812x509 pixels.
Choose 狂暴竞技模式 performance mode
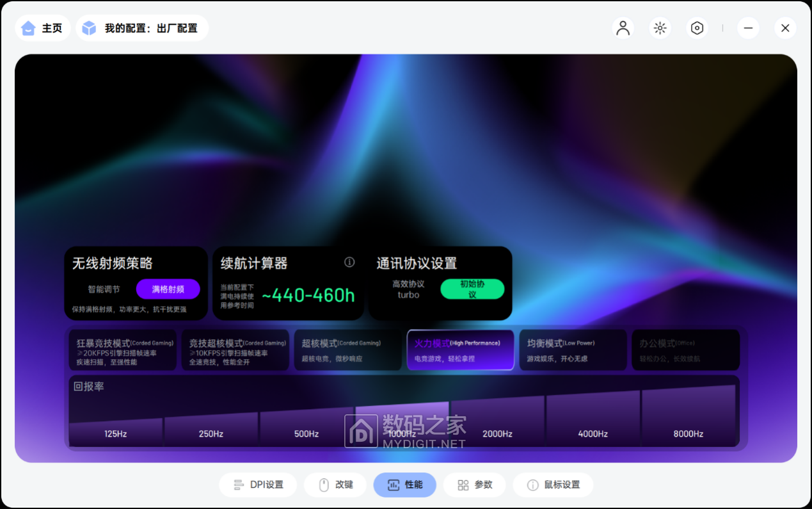[x=123, y=350]
